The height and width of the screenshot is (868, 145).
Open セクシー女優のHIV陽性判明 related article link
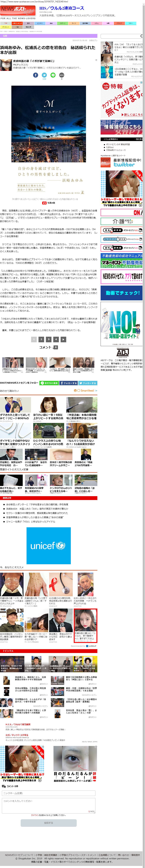click(37, 513)
